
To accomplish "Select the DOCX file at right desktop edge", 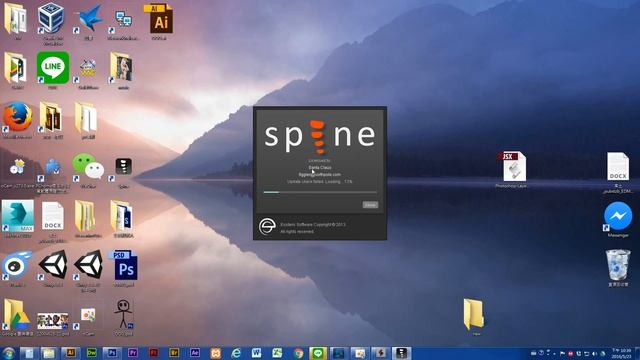I will [x=618, y=167].
